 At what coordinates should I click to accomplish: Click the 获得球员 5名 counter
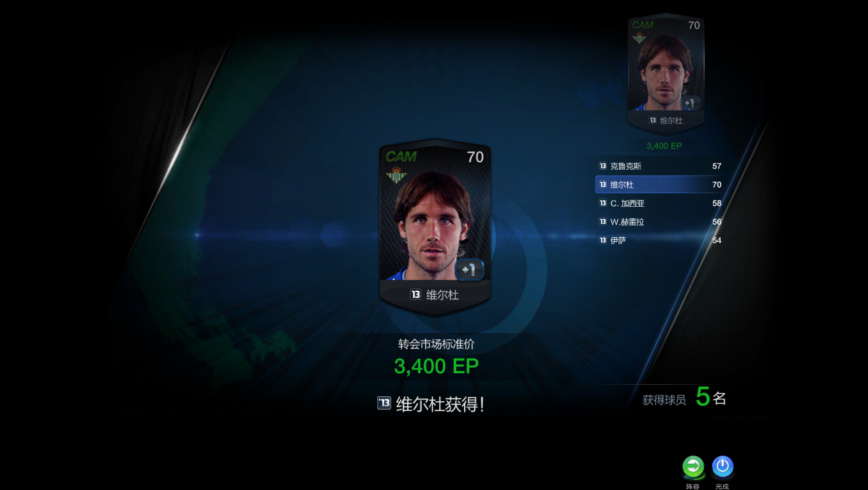pos(684,397)
